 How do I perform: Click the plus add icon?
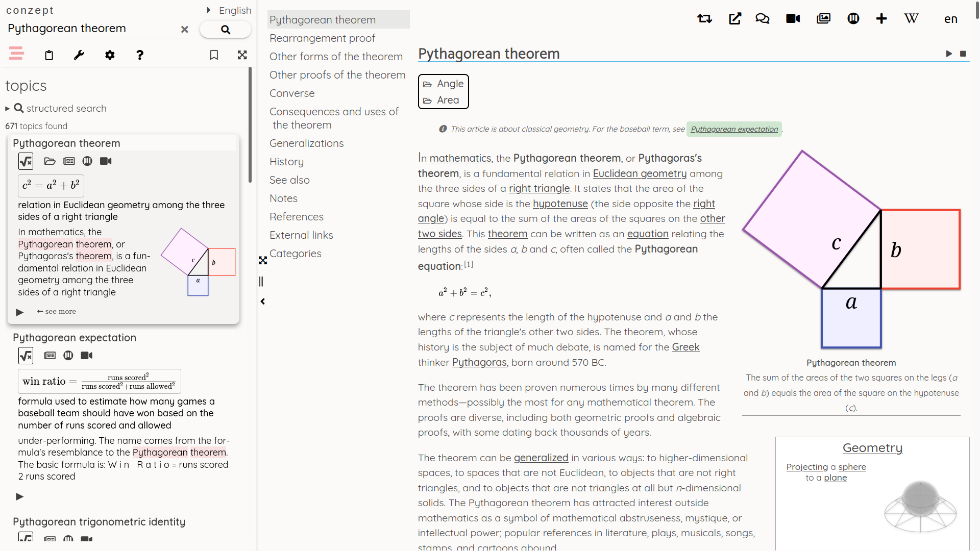pyautogui.click(x=881, y=19)
